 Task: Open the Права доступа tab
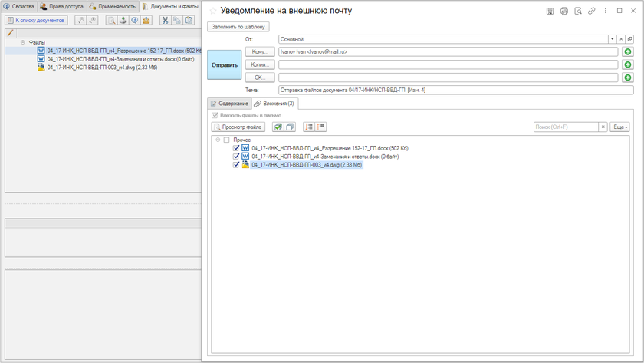(61, 6)
